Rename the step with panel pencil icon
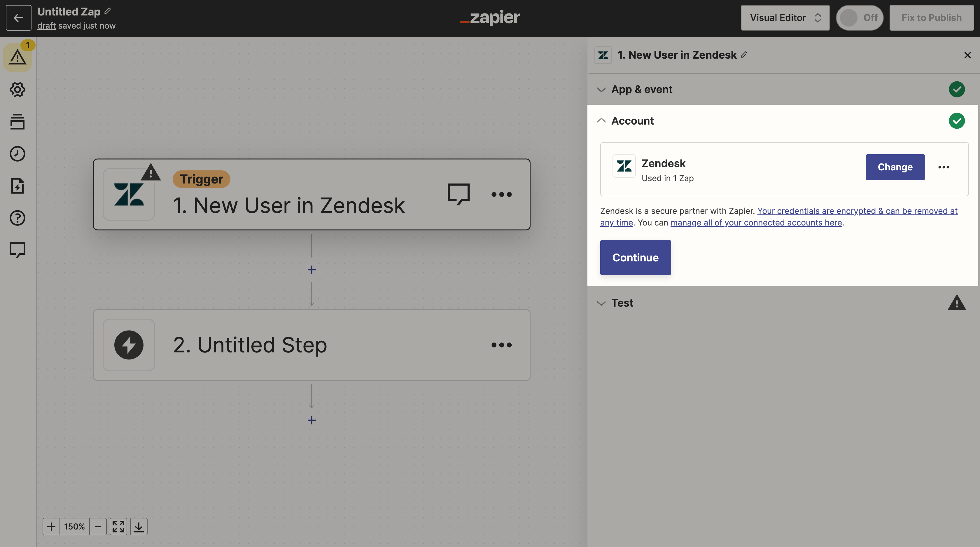The image size is (980, 547). click(744, 55)
